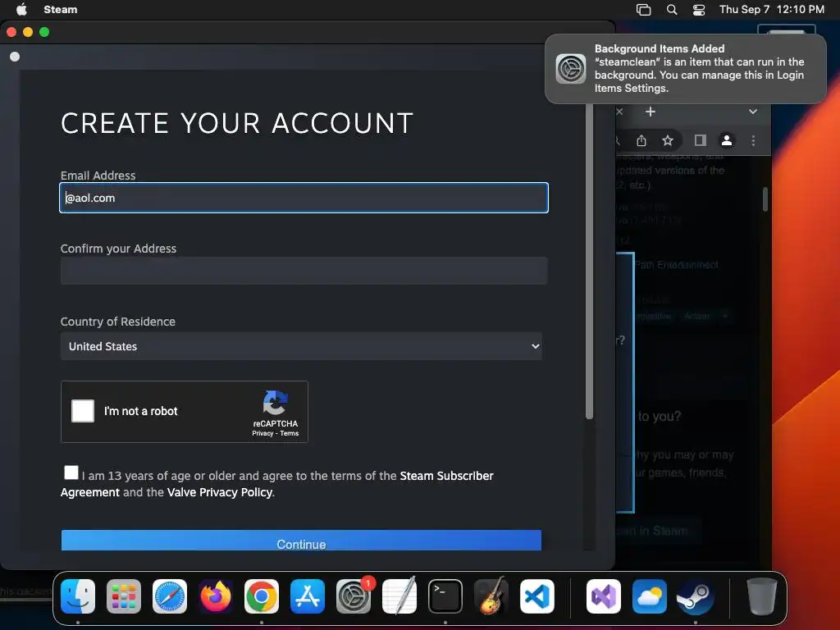Open Chrome three-dot menu
Image resolution: width=840 pixels, height=630 pixels.
[753, 140]
